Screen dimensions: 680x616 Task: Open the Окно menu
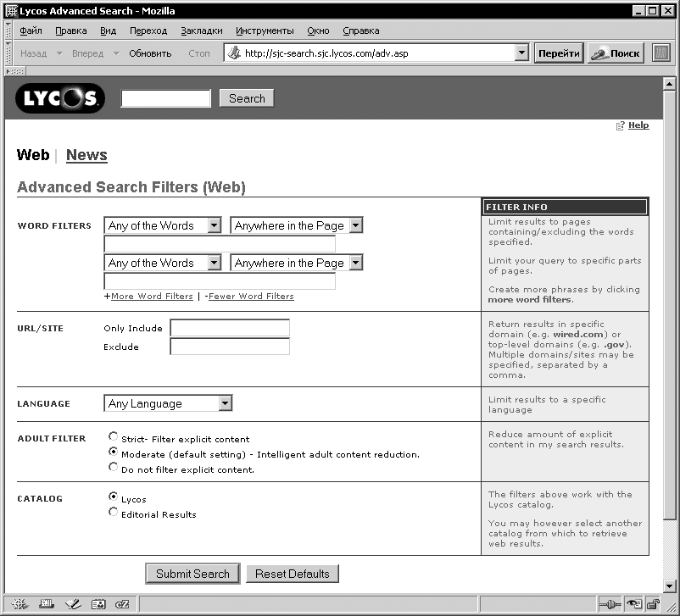pyautogui.click(x=318, y=31)
